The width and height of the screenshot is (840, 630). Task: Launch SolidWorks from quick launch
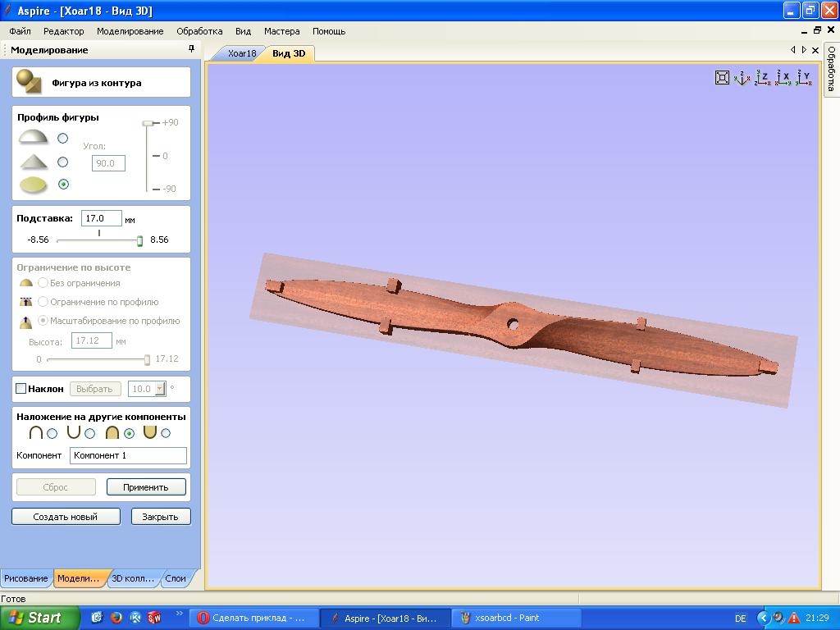click(x=154, y=618)
